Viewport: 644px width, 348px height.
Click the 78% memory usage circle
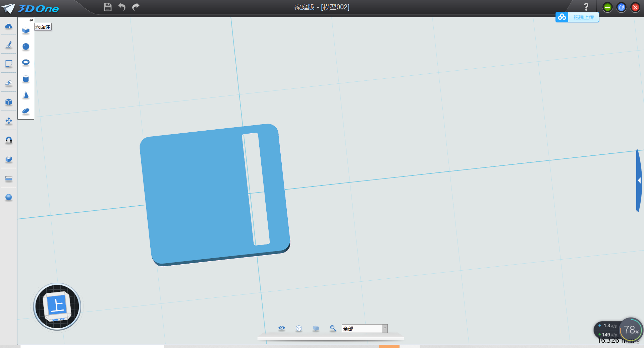631,330
